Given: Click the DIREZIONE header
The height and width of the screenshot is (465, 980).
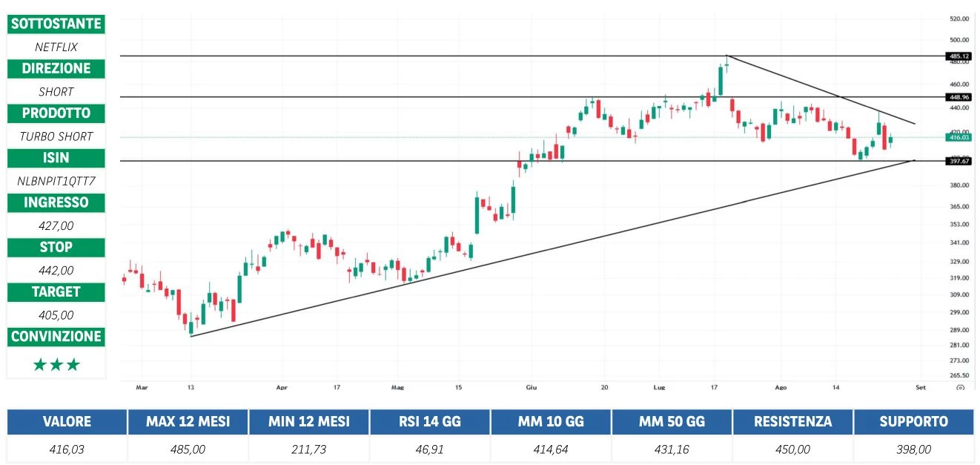Looking at the screenshot, I should click(56, 68).
